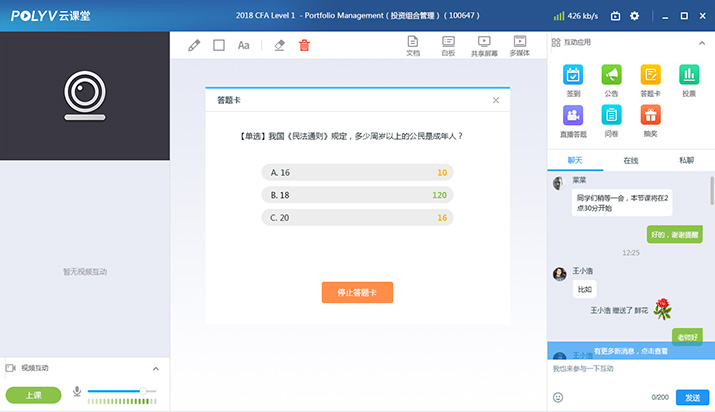Toggle the microphone mute icon

[77, 391]
